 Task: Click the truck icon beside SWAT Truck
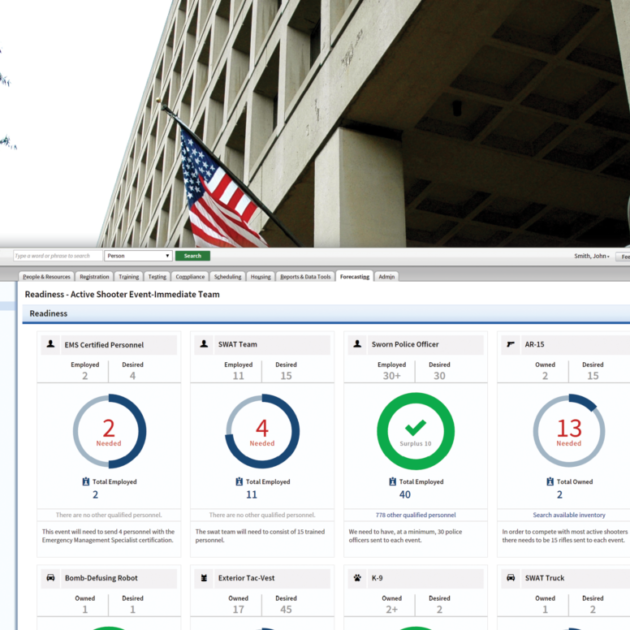511,578
